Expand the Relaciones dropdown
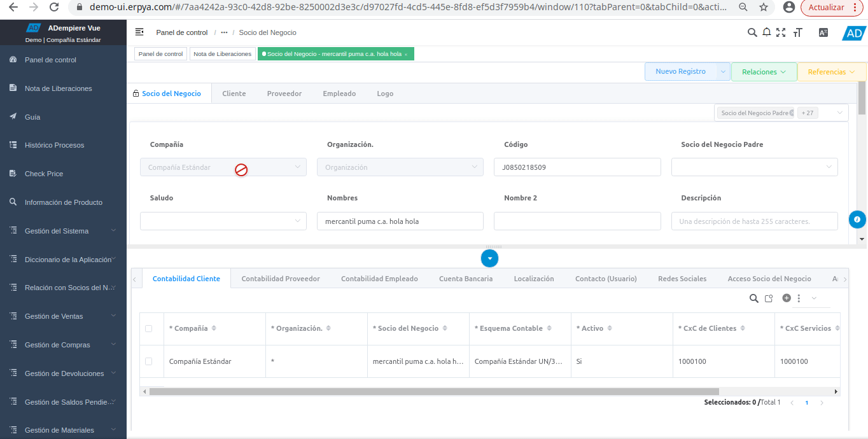The height and width of the screenshot is (439, 868). coord(764,72)
